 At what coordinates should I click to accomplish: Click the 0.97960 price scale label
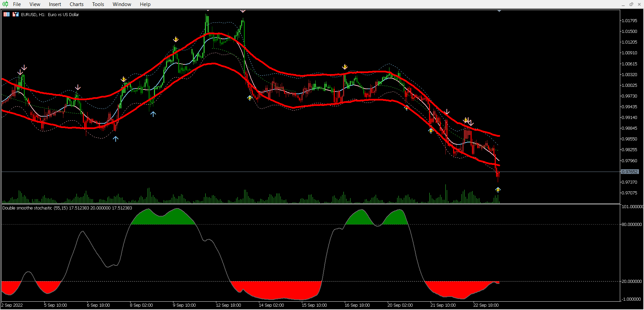pos(629,161)
